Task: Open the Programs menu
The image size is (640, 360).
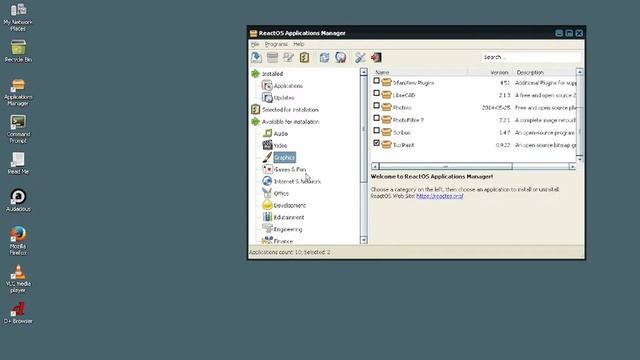Action: pyautogui.click(x=276, y=44)
